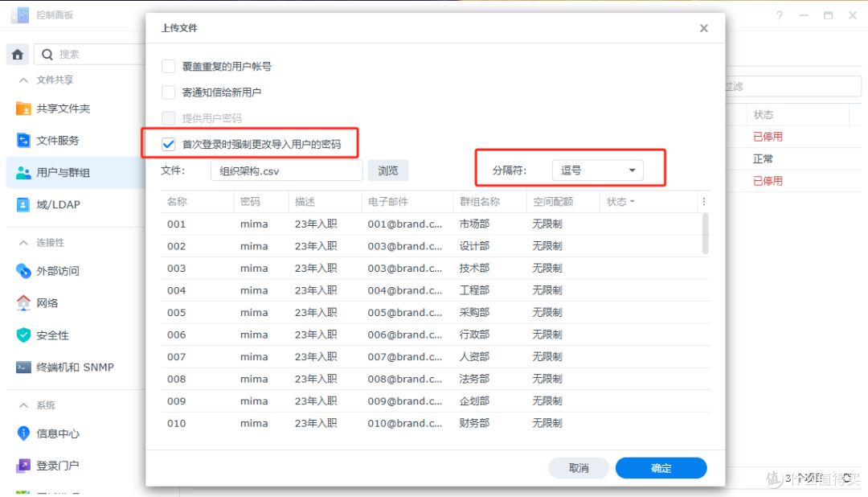Screen dimensions: 868x497
Task: Click 行政部 group cell
Action: click(474, 335)
